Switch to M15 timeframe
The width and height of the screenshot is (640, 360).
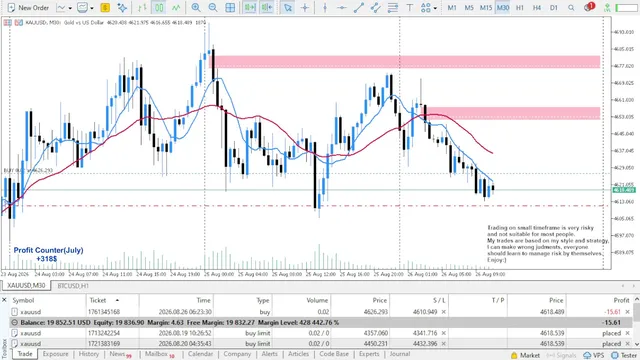coord(486,8)
